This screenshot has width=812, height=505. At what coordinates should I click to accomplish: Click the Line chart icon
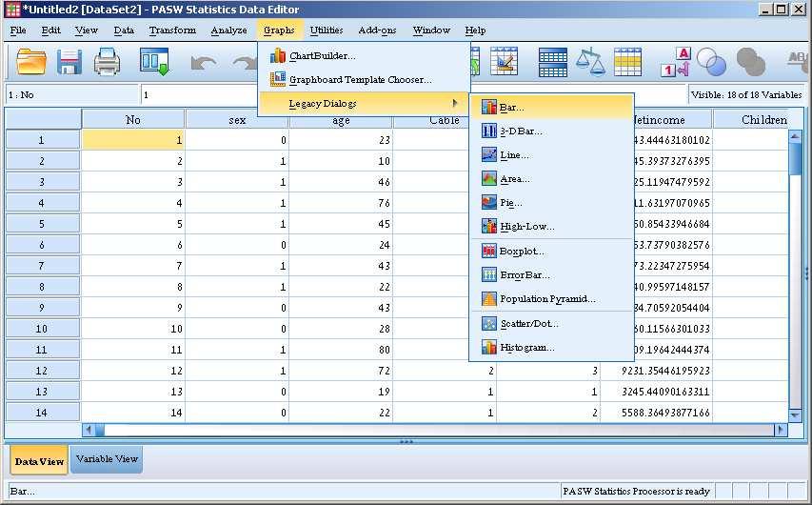[489, 154]
